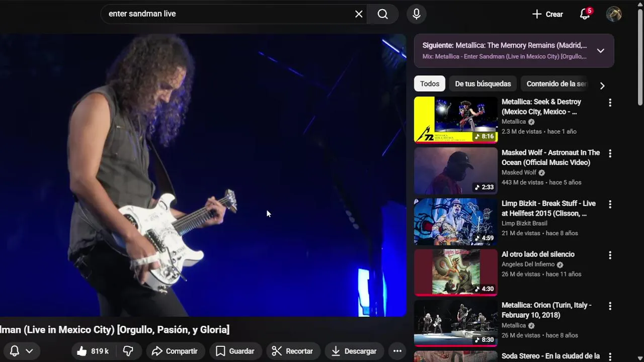Click the Recortar clip button
Screen dimensions: 644x362
pyautogui.click(x=292, y=351)
